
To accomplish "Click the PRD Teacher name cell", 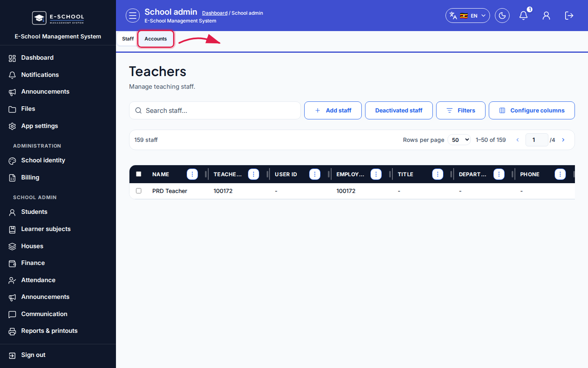I will tap(169, 191).
